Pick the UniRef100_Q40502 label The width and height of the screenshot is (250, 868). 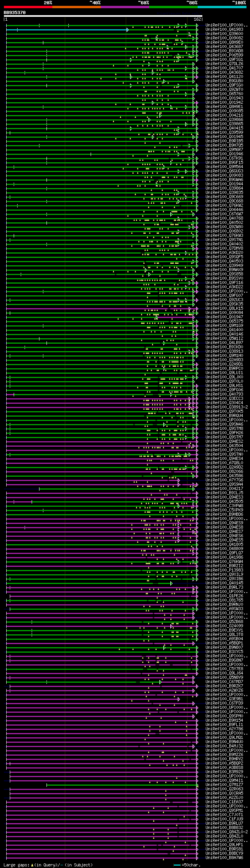click(x=224, y=223)
